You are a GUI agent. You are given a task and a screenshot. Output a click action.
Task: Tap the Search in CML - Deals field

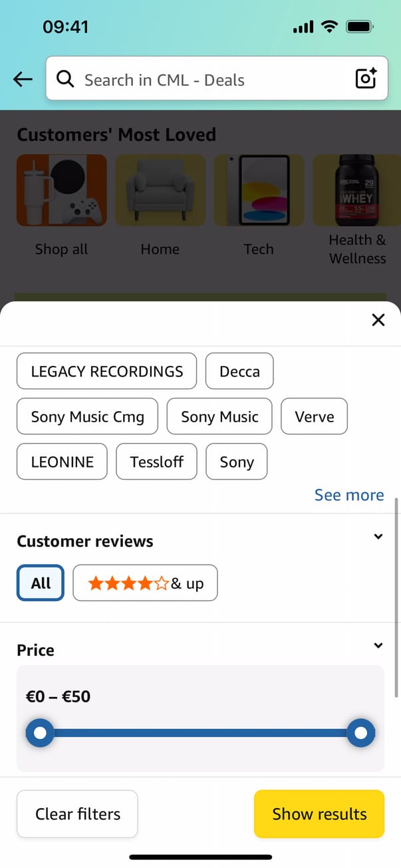[x=213, y=80]
